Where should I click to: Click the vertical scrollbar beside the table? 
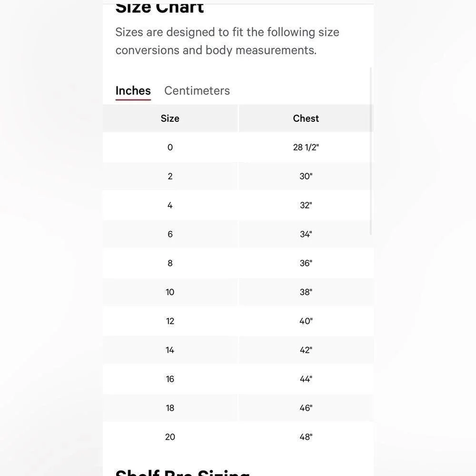pos(371,151)
